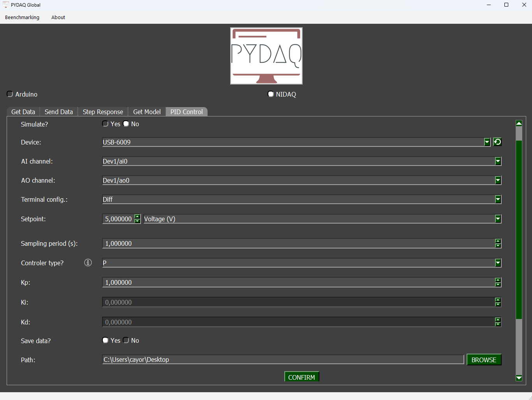The height and width of the screenshot is (400, 532).
Task: Select the Arduino radio option
Action: click(x=10, y=94)
